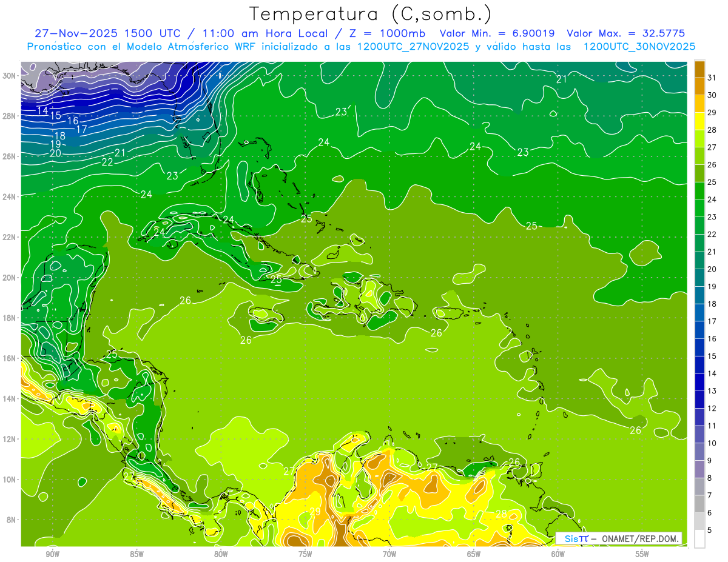Image resolution: width=728 pixels, height=562 pixels.
Task: Click the 28 contour label over Venezuela
Action: (x=501, y=514)
